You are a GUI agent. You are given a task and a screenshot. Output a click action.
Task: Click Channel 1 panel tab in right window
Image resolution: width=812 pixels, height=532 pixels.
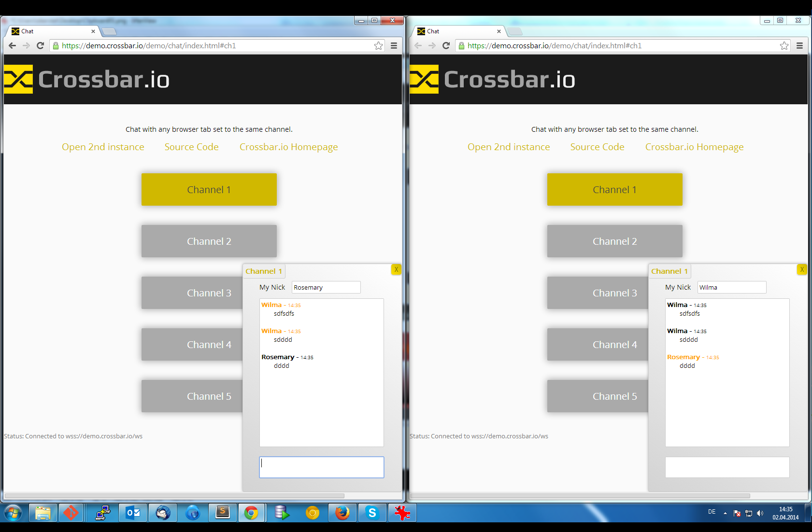(x=670, y=271)
